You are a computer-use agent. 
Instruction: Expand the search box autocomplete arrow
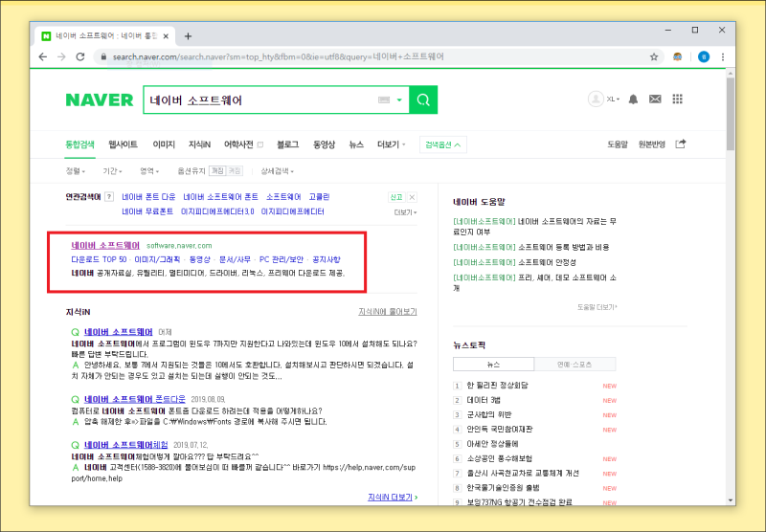[x=399, y=100]
